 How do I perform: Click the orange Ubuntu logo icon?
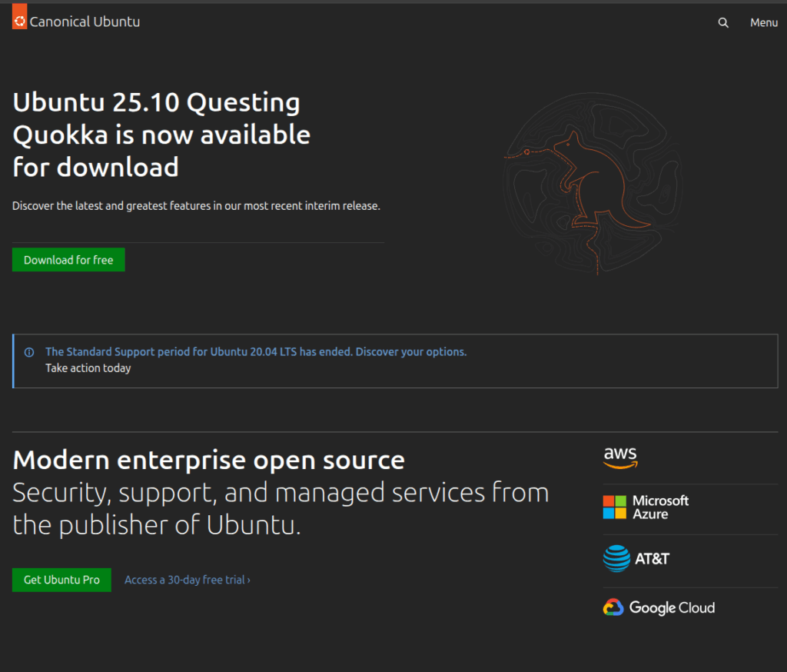click(20, 19)
